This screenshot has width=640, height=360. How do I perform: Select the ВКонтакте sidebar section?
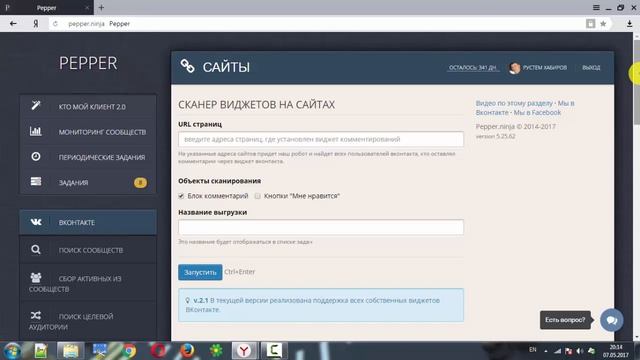pyautogui.click(x=88, y=222)
